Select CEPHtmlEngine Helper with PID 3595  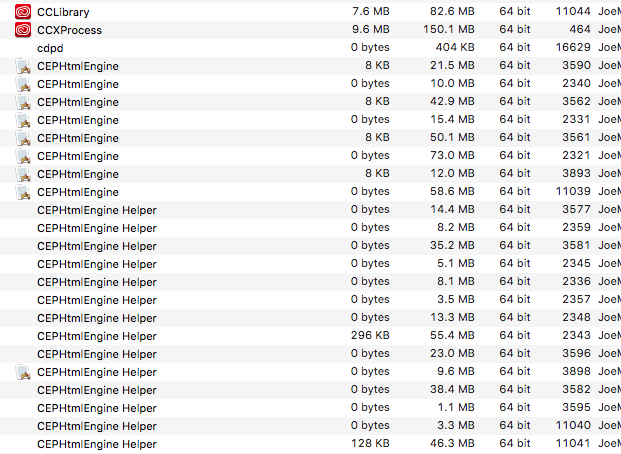(x=310, y=408)
